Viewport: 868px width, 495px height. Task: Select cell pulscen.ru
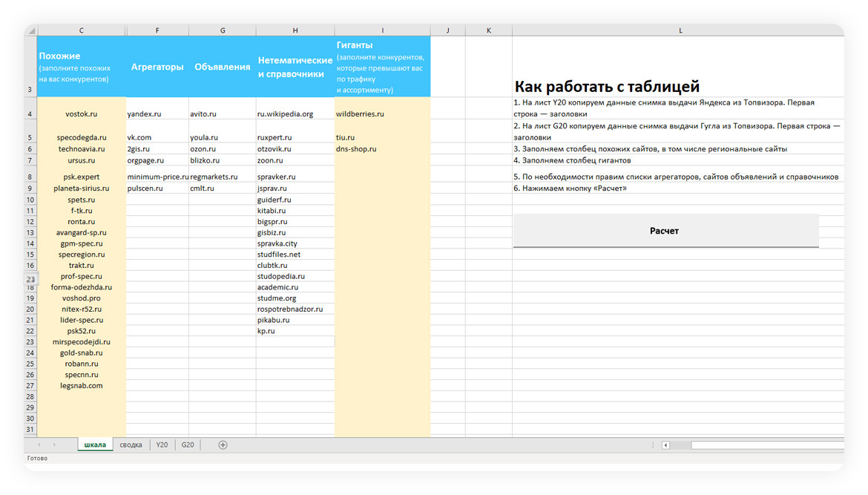point(157,189)
